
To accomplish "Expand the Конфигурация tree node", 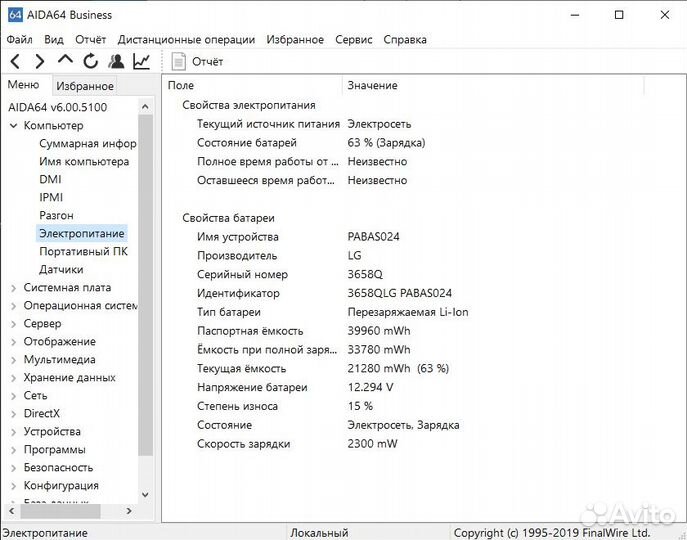I will pyautogui.click(x=14, y=486).
